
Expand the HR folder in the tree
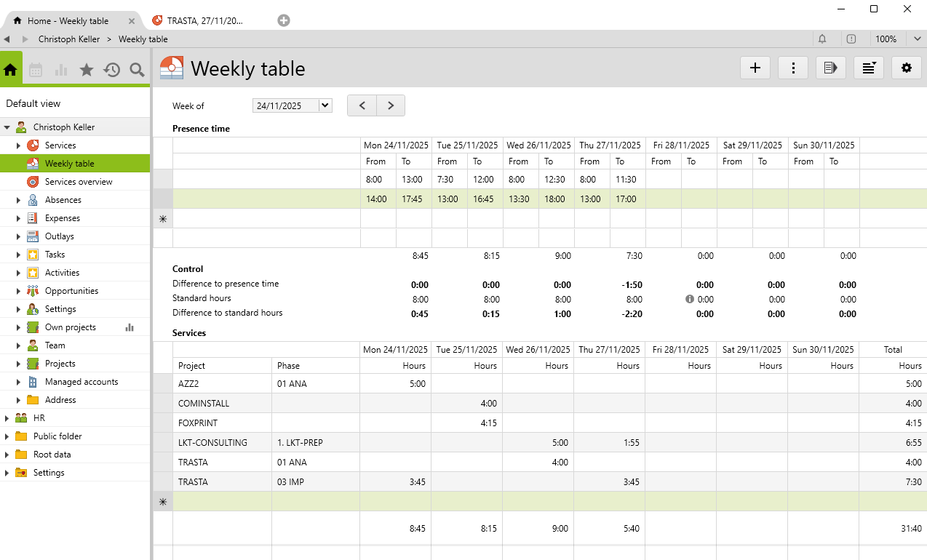click(7, 418)
